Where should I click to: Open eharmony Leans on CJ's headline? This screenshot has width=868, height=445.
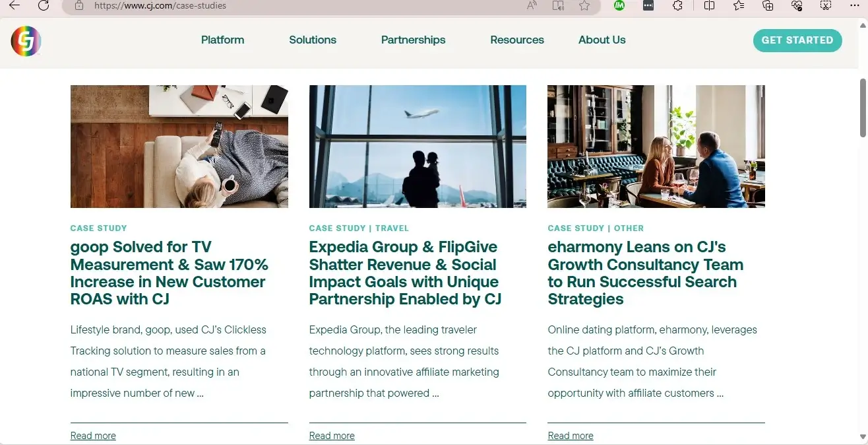646,273
